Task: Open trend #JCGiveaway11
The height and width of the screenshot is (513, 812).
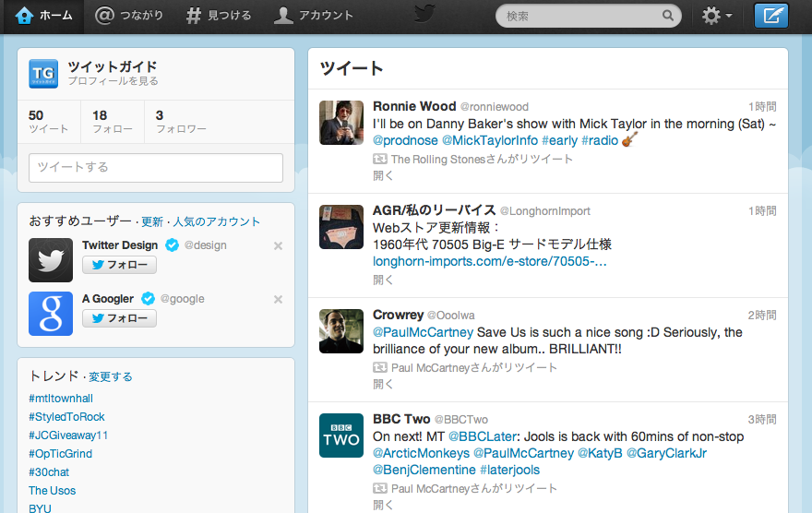Action: tap(68, 435)
